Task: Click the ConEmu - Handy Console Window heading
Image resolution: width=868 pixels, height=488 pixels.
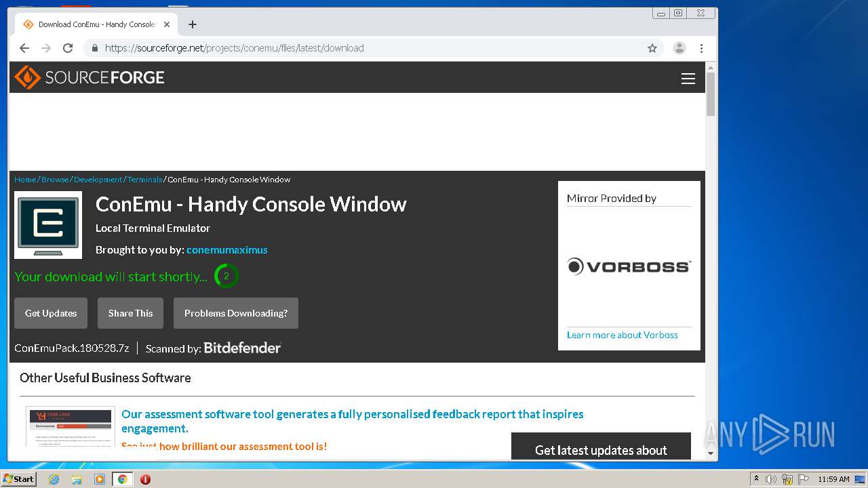Action: 251,204
